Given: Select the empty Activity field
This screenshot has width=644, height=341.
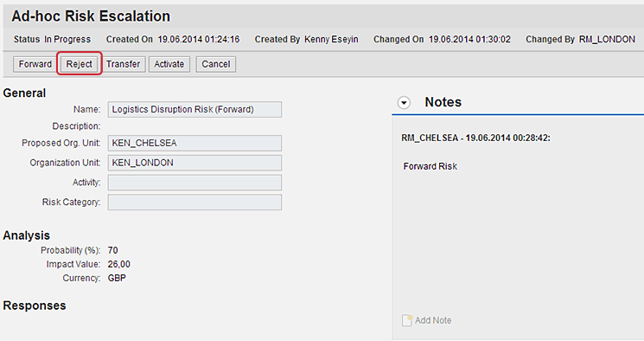Looking at the screenshot, I should pyautogui.click(x=194, y=183).
